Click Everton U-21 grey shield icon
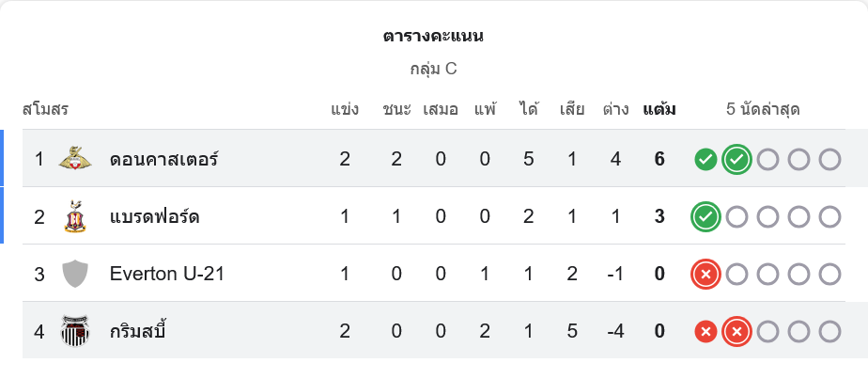The image size is (868, 379). (x=74, y=275)
